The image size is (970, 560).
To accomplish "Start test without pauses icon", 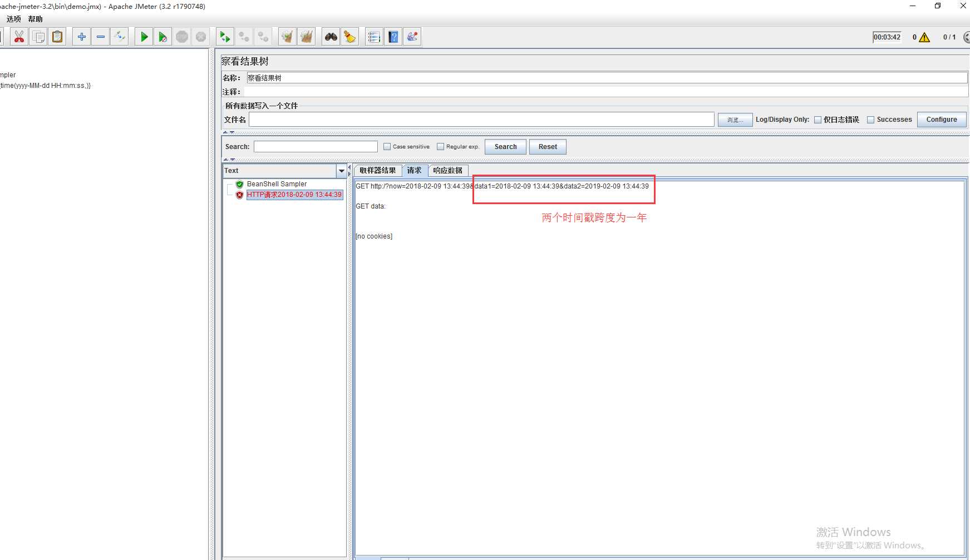I will [163, 37].
